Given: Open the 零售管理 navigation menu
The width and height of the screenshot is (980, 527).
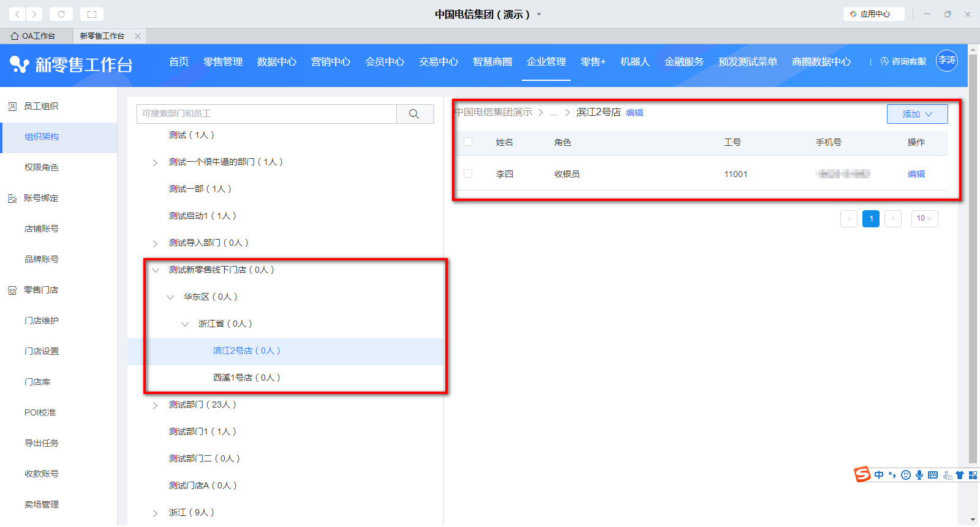Looking at the screenshot, I should [223, 62].
